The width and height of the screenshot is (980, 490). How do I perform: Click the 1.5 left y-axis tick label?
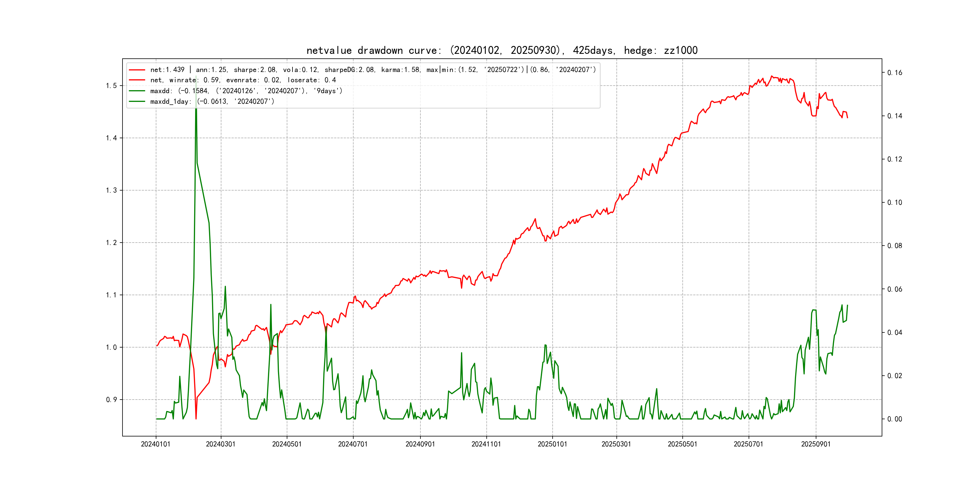pyautogui.click(x=112, y=86)
